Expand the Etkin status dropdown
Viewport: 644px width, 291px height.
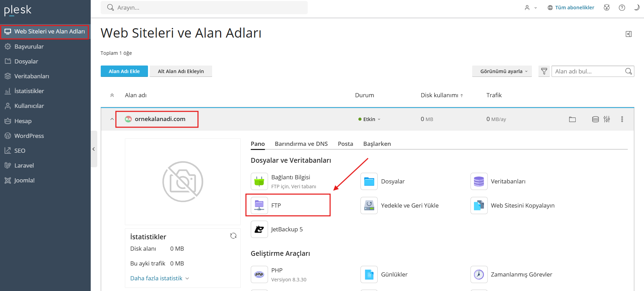click(x=369, y=119)
